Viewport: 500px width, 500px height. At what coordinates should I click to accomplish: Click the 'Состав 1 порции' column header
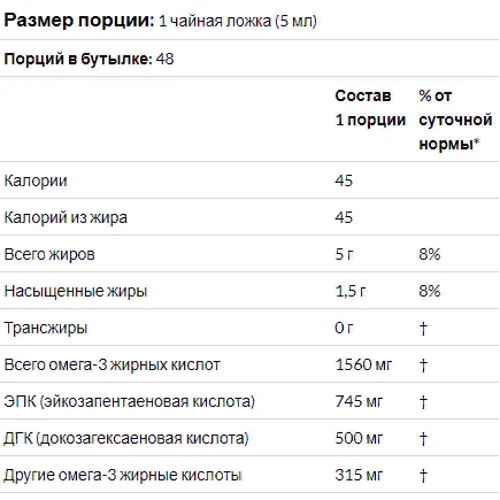click(x=370, y=108)
